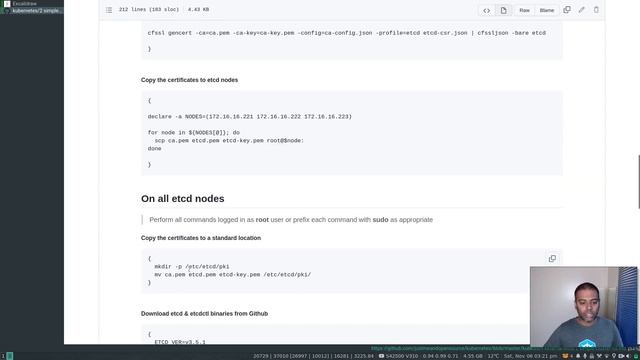Click the "scp ca.pem etcd.pem" code line
This screenshot has height=360, width=640.
point(229,141)
